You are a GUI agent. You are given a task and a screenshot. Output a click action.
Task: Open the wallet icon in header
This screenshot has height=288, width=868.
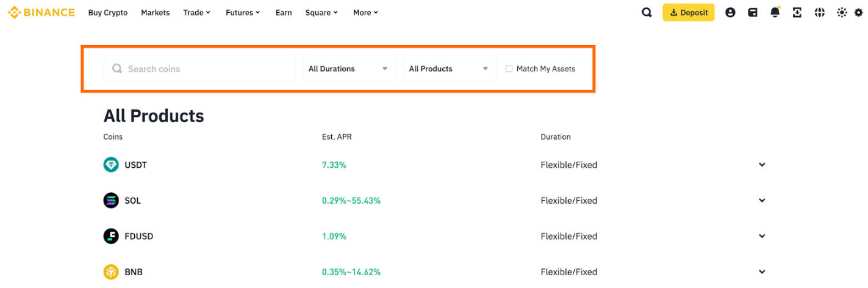coord(753,12)
